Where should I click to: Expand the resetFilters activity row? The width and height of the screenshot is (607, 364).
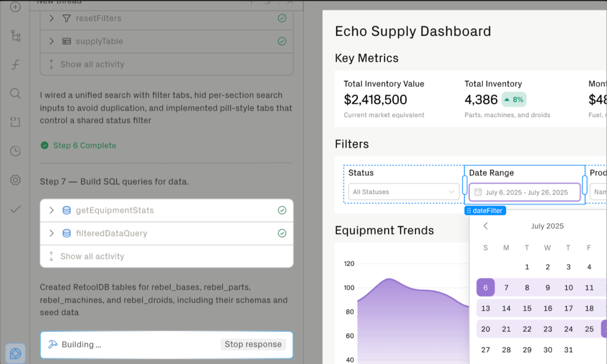(x=51, y=18)
